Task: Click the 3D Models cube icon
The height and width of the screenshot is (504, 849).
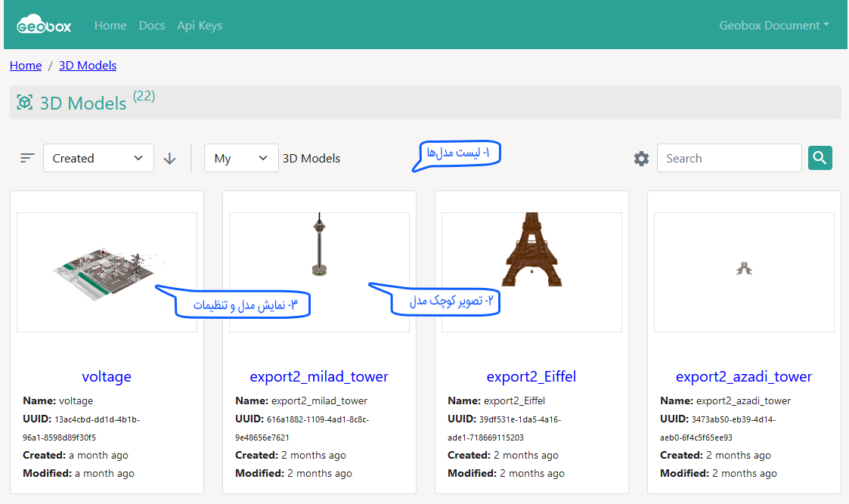Action: (25, 103)
